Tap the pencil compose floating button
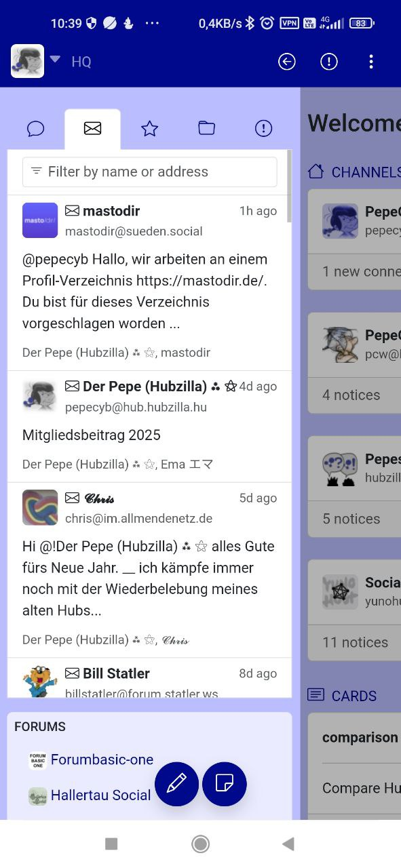This screenshot has height=868, width=401. pyautogui.click(x=176, y=784)
